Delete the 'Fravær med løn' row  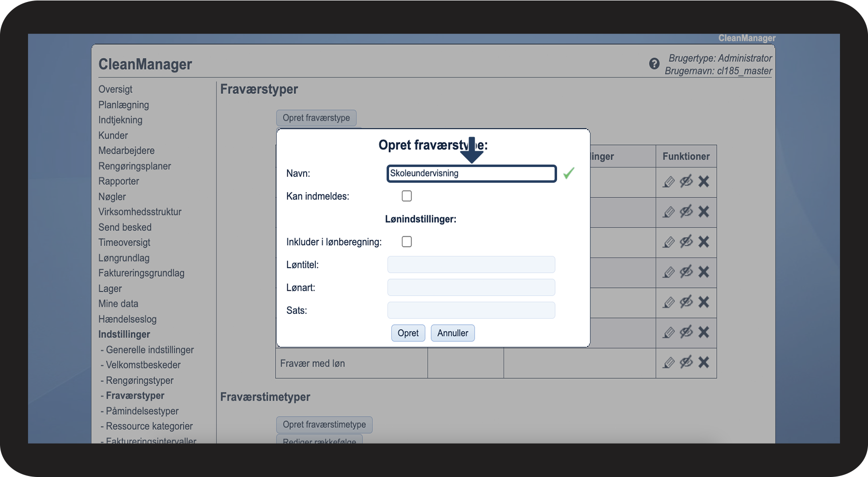(x=703, y=363)
